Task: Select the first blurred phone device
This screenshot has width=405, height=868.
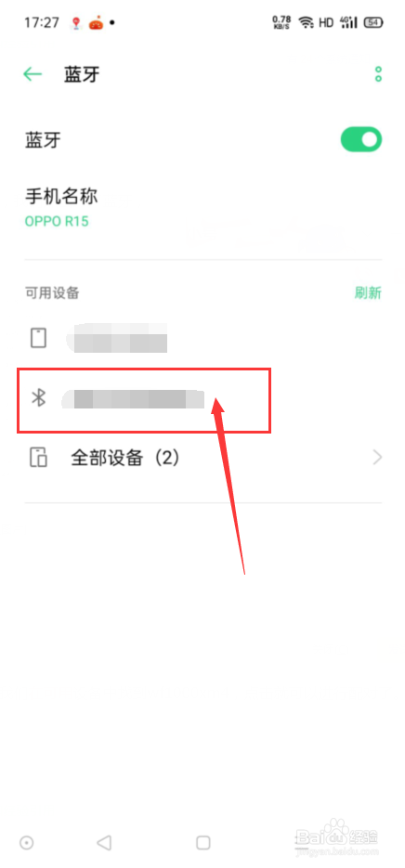Action: [x=202, y=338]
